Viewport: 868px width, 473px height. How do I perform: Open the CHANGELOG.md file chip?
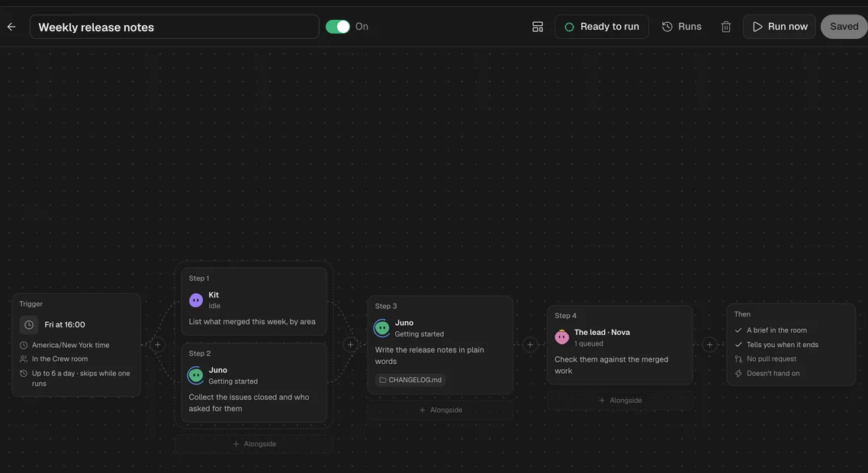click(410, 380)
